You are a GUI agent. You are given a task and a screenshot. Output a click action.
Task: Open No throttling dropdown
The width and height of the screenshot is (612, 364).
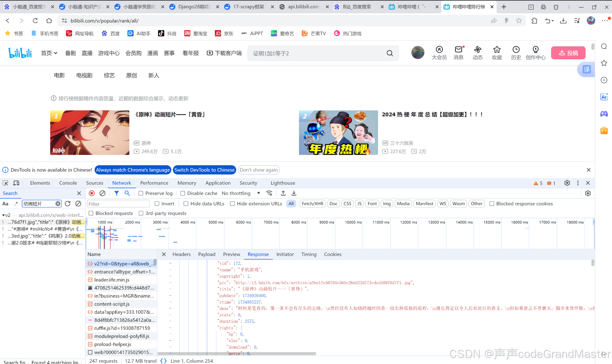pyautogui.click(x=241, y=193)
